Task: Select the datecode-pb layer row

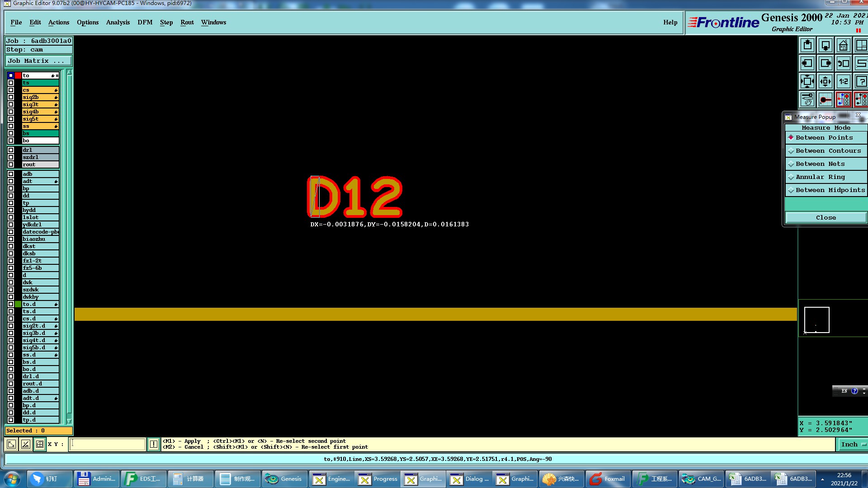Action: [x=40, y=232]
